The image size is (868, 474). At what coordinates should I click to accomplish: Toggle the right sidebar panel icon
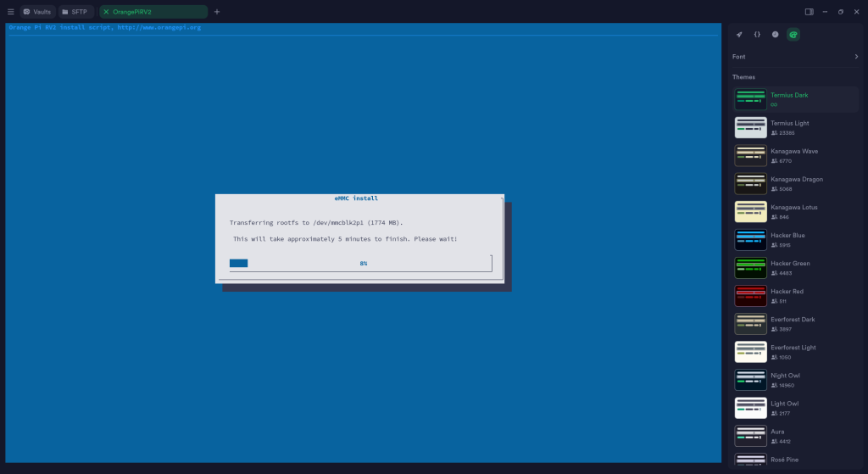pyautogui.click(x=810, y=12)
